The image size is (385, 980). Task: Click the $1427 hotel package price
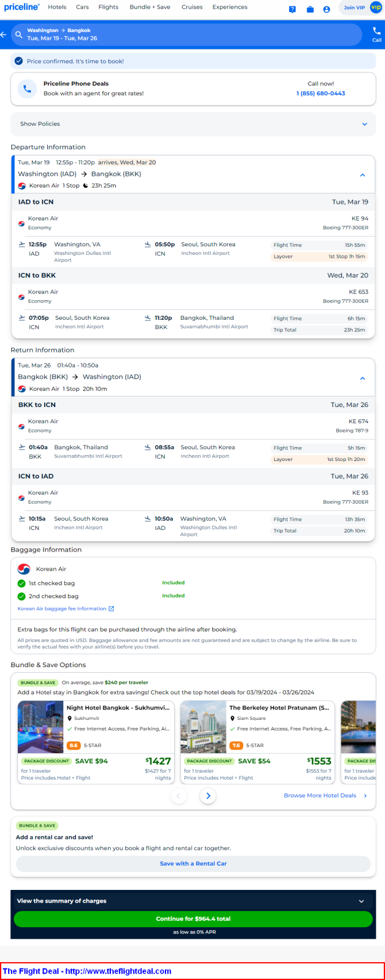pos(158,761)
